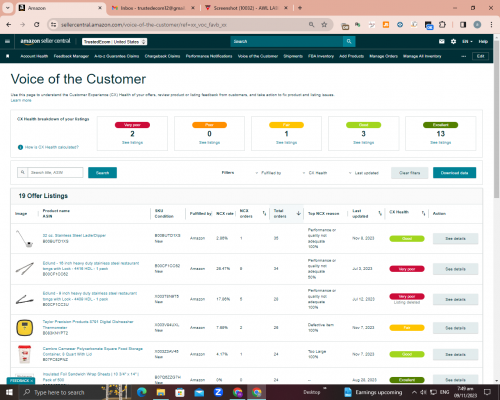
Task: Open FBA Inventory in nav bar
Action: [x=321, y=56]
